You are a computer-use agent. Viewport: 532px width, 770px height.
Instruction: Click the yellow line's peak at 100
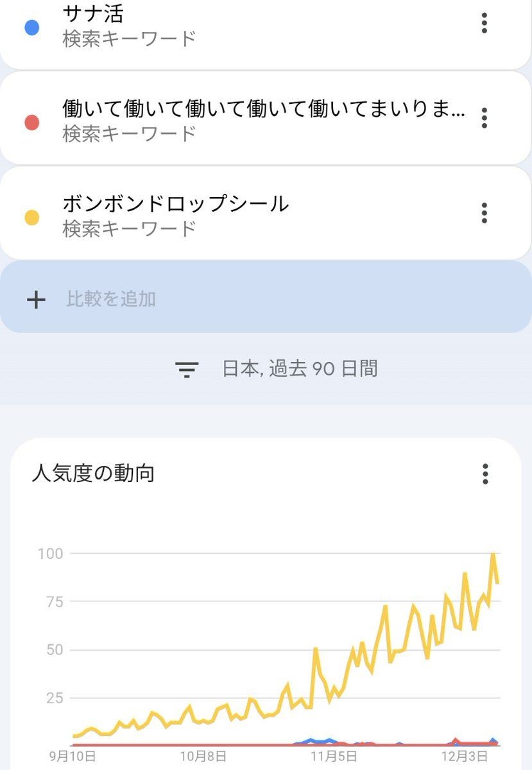(493, 554)
